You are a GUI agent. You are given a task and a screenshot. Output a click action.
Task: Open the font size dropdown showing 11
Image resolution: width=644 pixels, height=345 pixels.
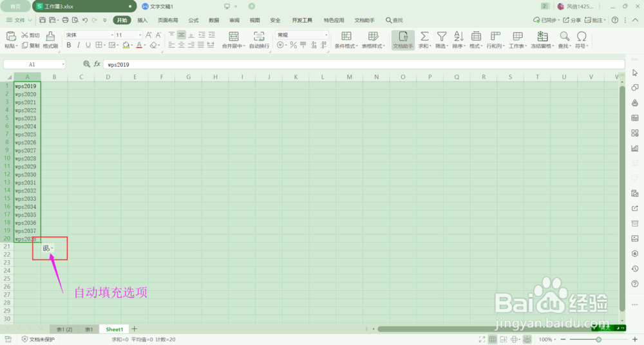(x=140, y=35)
